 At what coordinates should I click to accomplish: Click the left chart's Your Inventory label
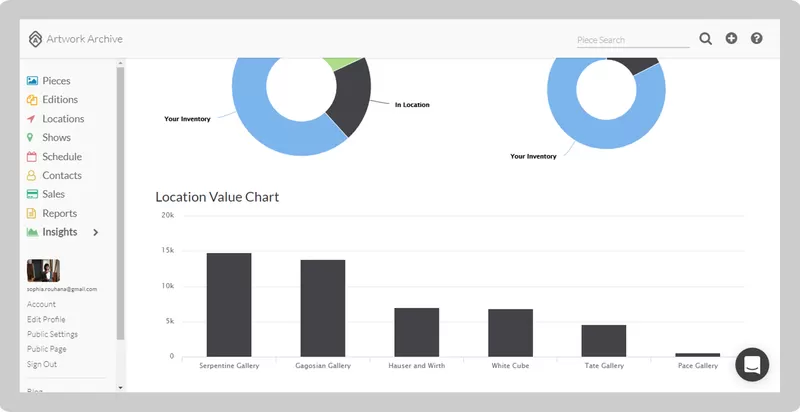[x=187, y=119]
